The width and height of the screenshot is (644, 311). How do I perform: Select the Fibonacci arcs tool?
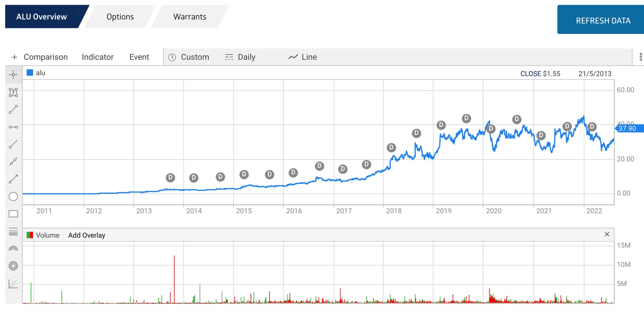(13, 249)
